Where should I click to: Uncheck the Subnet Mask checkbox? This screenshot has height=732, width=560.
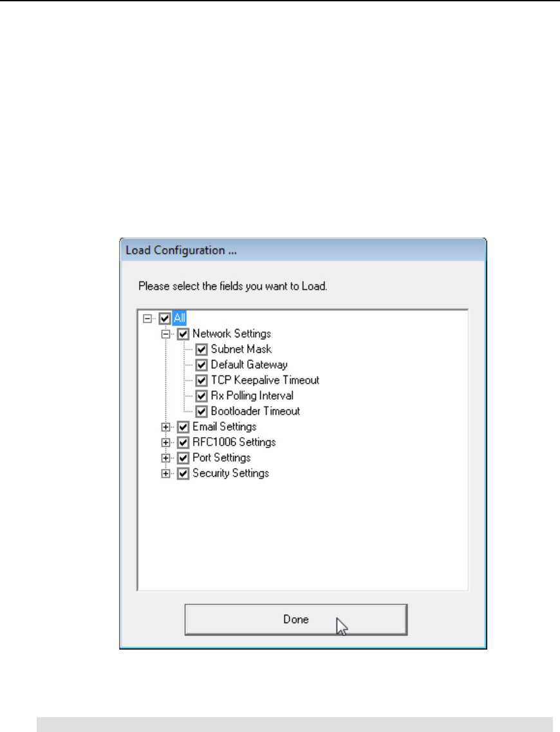pos(201,349)
